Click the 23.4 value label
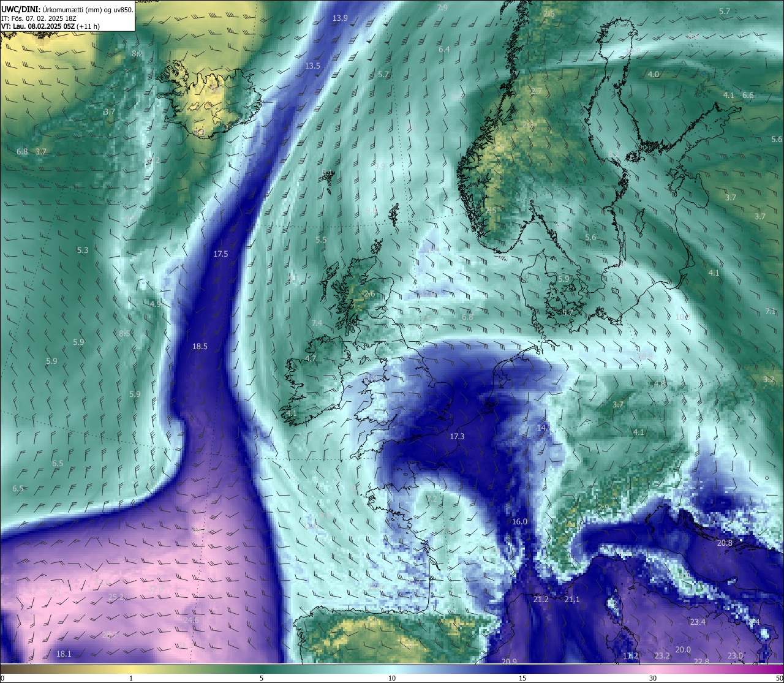784x683 pixels. (698, 622)
